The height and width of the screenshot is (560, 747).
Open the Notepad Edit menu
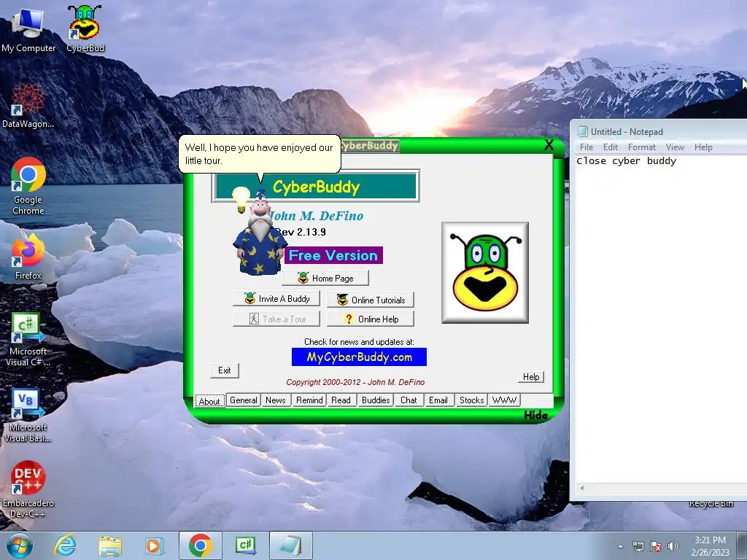pyautogui.click(x=611, y=147)
